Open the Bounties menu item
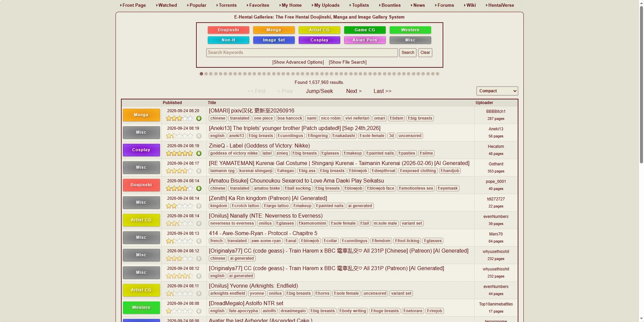Screen dimensions: 644x322 (x=391, y=5)
